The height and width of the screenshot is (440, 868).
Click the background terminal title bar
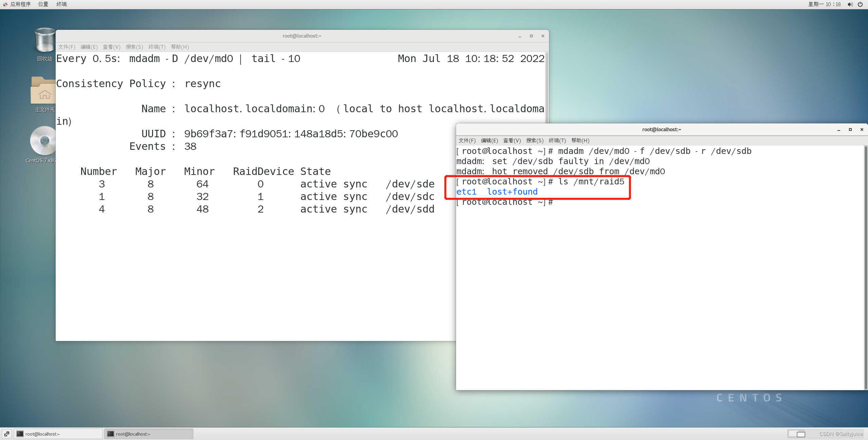coord(302,36)
